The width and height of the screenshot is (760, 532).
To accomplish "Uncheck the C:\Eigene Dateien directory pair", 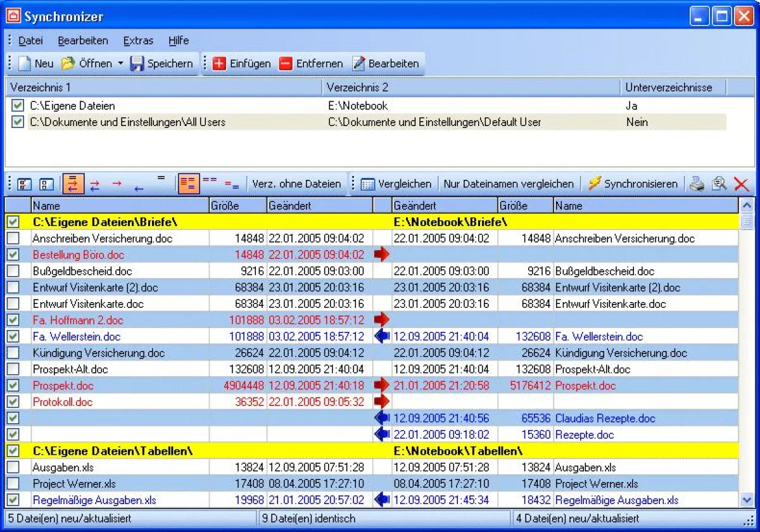I will tap(18, 106).
